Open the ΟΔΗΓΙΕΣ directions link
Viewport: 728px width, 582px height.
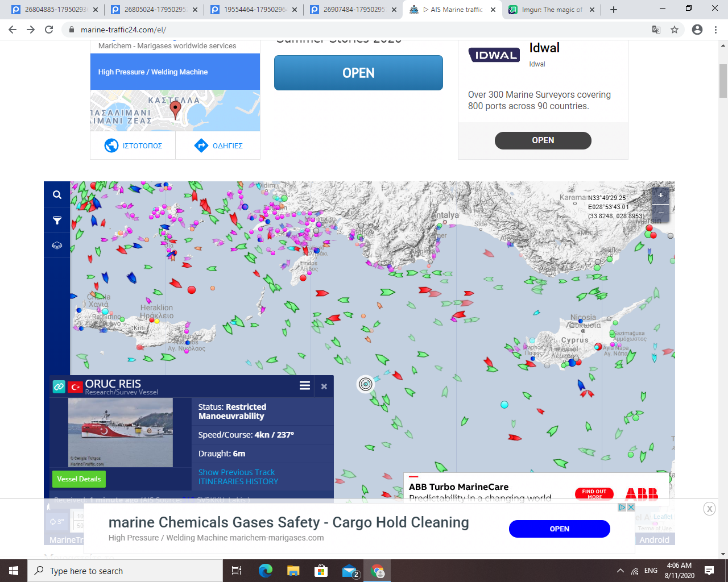(x=218, y=145)
